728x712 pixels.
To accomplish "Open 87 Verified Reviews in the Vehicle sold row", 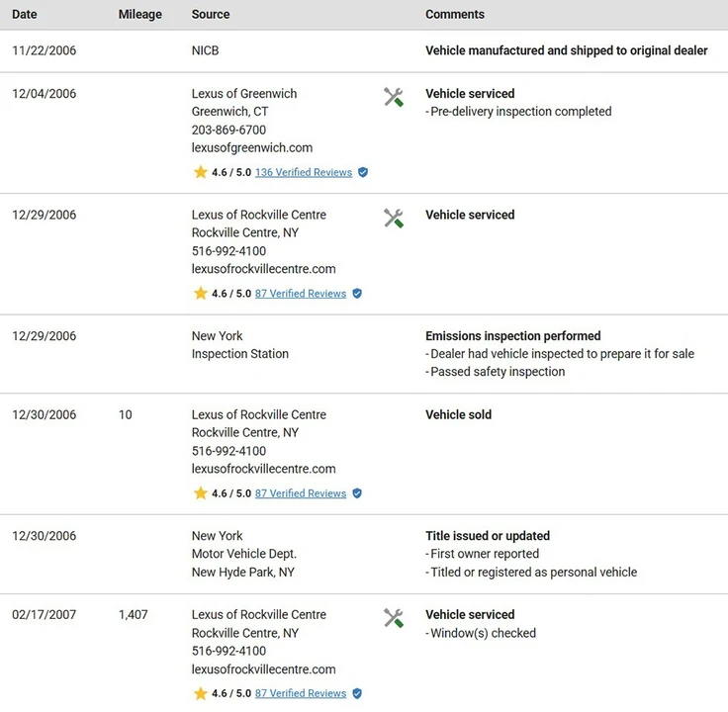I will pos(301,493).
